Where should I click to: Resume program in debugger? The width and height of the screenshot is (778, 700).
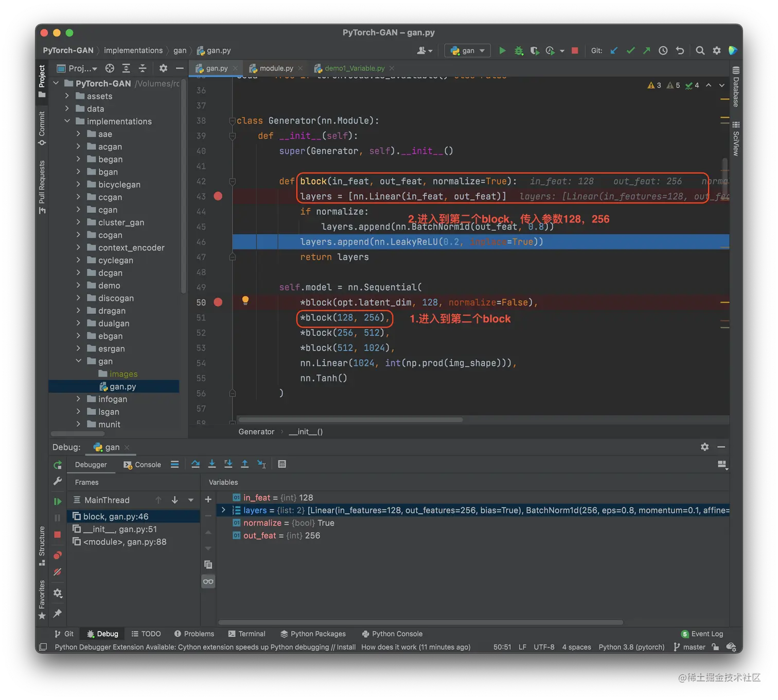click(x=58, y=501)
